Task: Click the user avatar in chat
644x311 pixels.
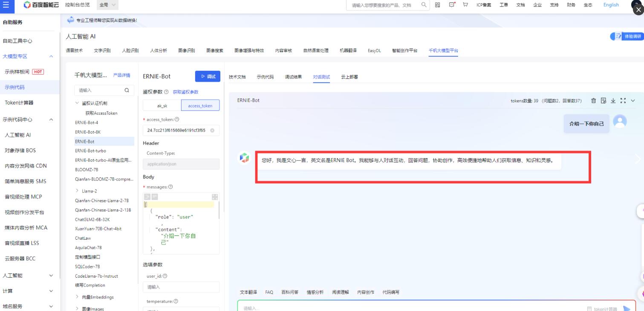Action: click(x=620, y=121)
